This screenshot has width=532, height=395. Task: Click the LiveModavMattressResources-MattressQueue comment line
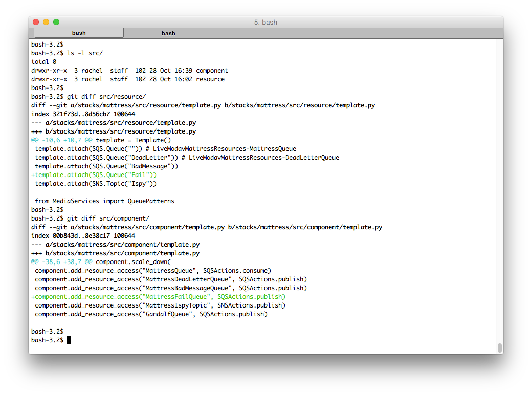[x=165, y=149]
